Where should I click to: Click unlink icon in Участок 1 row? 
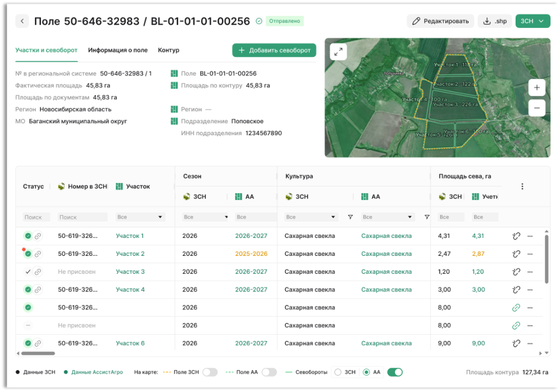(x=516, y=236)
